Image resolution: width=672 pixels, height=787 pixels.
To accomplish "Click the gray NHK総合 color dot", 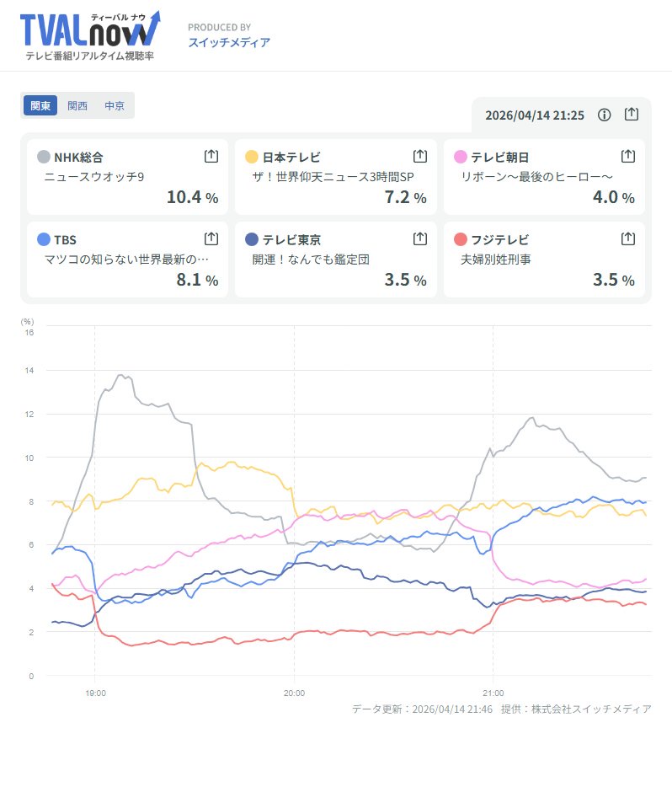I will 44,157.
